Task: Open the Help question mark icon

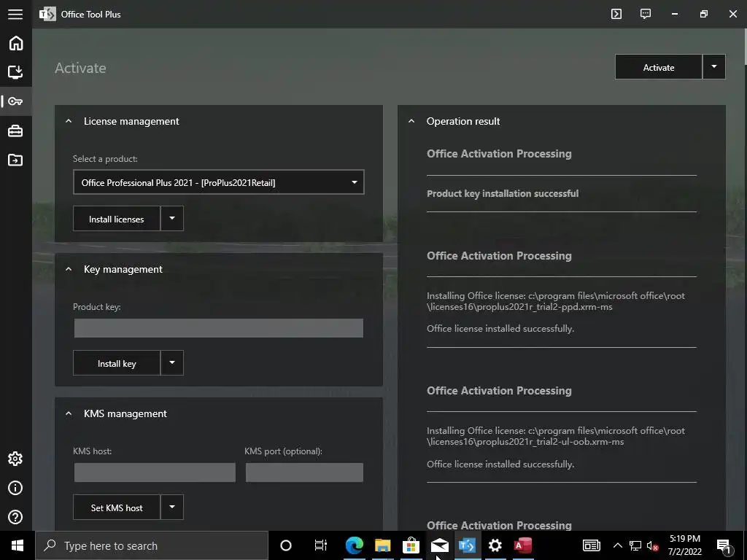Action: click(16, 517)
